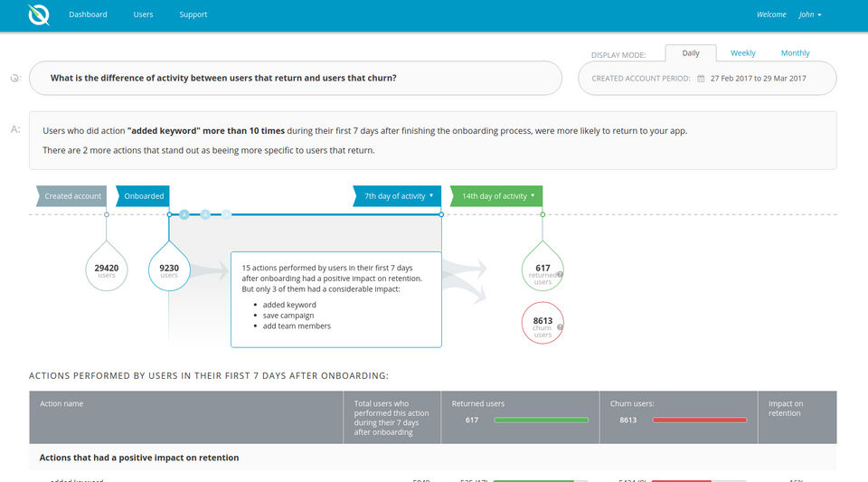This screenshot has height=482, width=868.
Task: Switch display mode to Monthly
Action: (795, 53)
